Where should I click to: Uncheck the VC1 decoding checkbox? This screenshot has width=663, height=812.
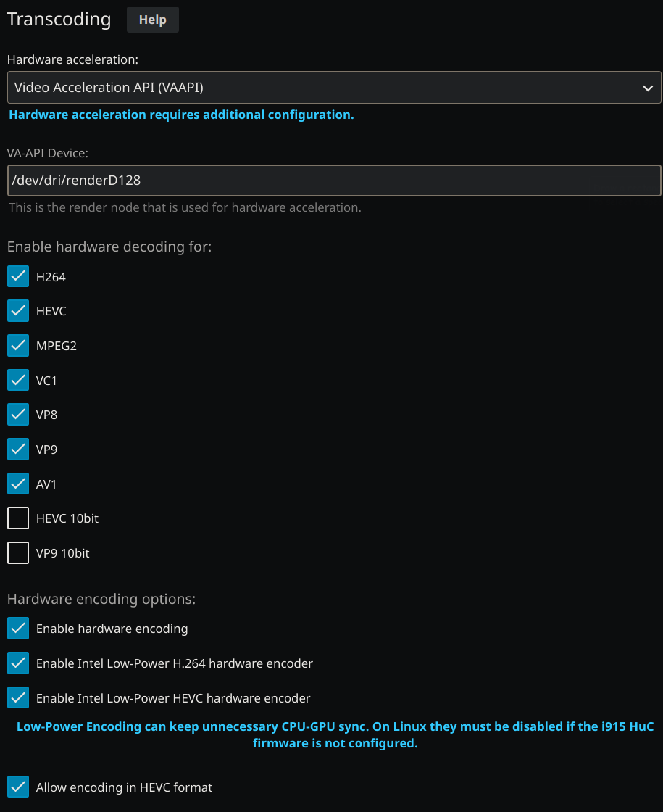18,380
